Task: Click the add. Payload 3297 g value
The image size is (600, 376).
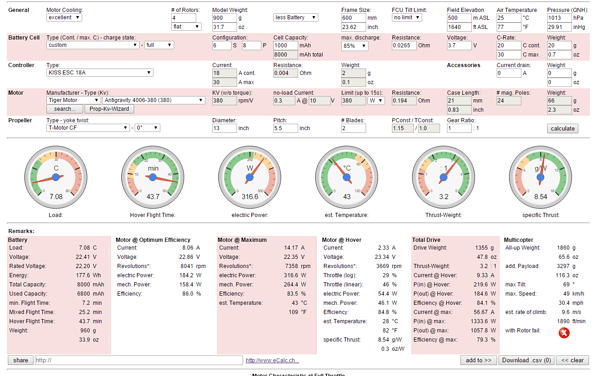Action: coord(566,266)
